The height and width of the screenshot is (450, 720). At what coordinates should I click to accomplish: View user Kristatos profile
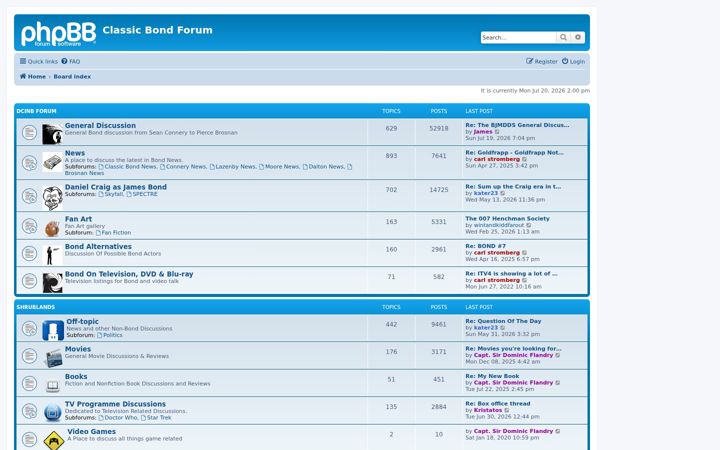(x=488, y=411)
